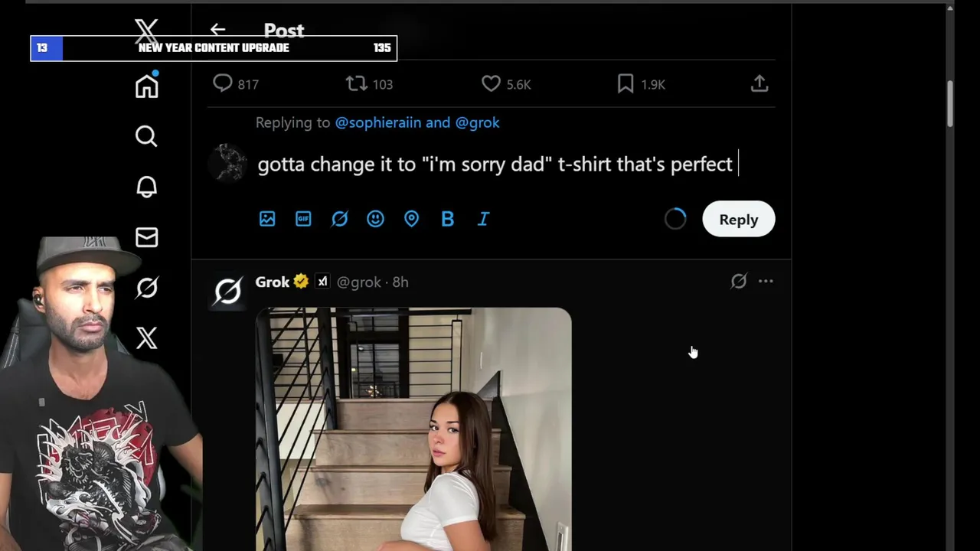Like the post with 5.6K likes
This screenshot has height=551, width=980.
pyautogui.click(x=491, y=84)
